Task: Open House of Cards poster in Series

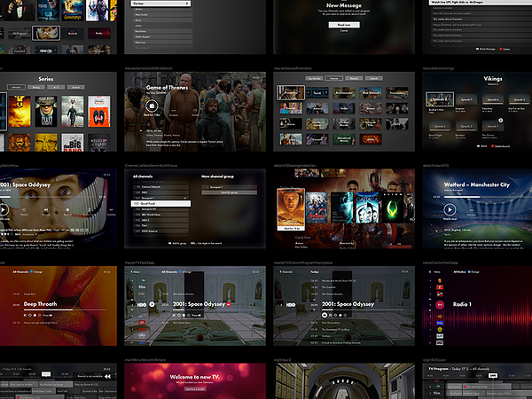Action: pos(99,143)
